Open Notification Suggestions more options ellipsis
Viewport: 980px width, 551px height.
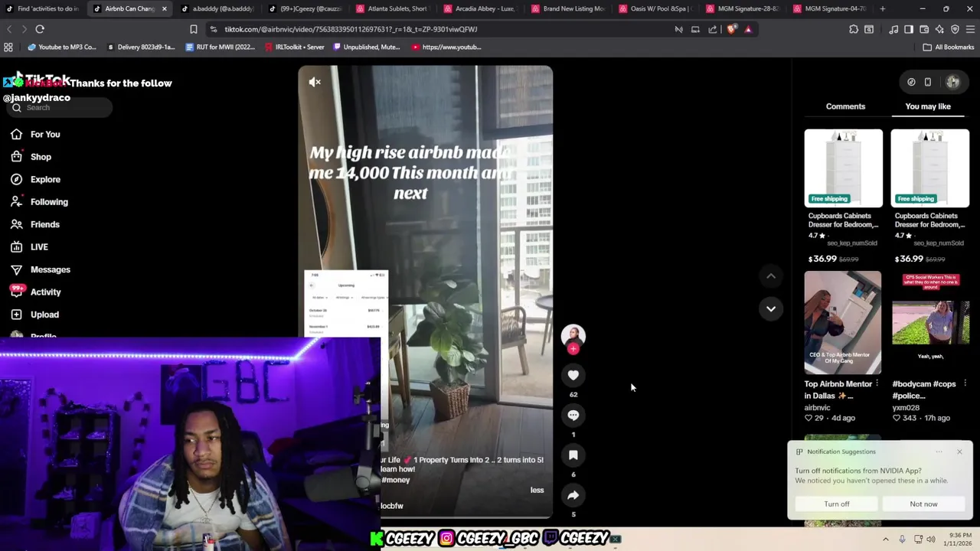tap(939, 452)
